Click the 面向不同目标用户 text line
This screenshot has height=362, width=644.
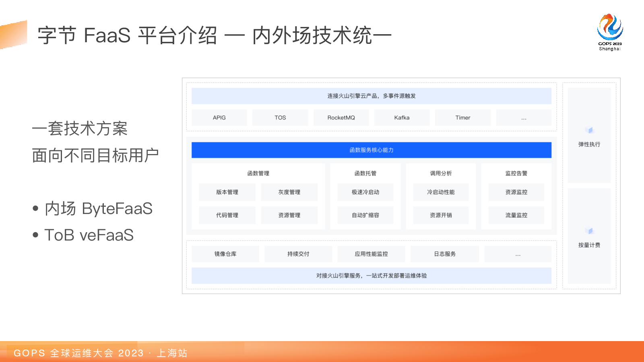coord(95,155)
